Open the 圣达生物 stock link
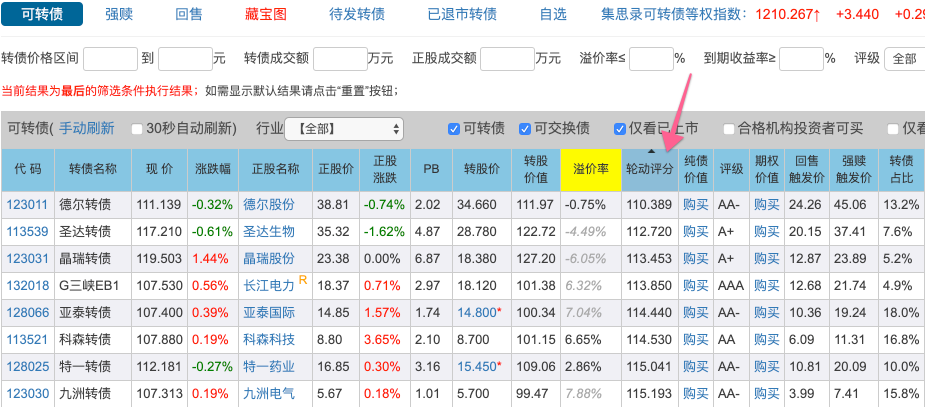Screen dimensions: 925x407 [x=269, y=232]
